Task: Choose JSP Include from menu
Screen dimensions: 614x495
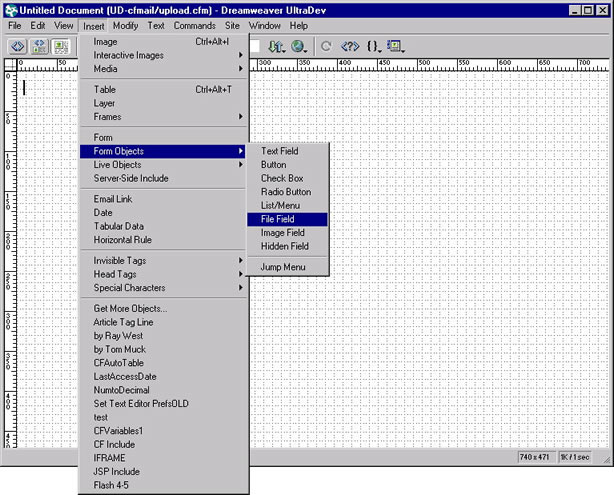Action: pyautogui.click(x=163, y=472)
